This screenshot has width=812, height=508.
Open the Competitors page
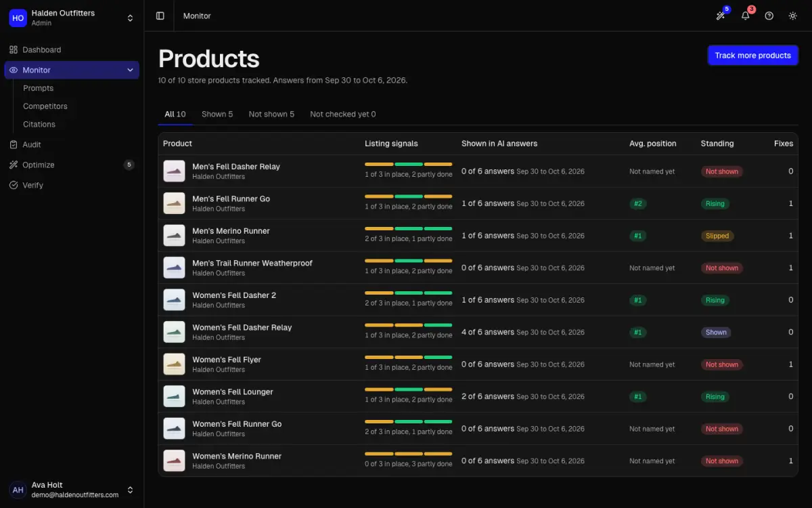pyautogui.click(x=45, y=106)
